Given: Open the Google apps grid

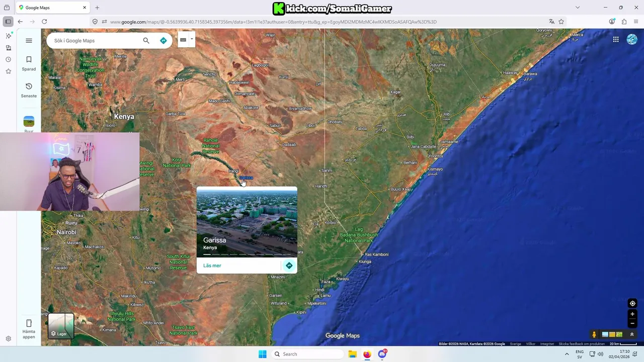Looking at the screenshot, I should click(x=616, y=39).
